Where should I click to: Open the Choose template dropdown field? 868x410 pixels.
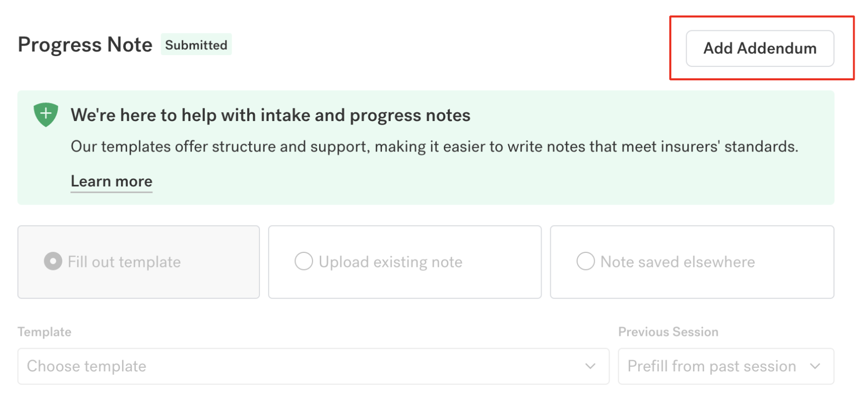(313, 366)
